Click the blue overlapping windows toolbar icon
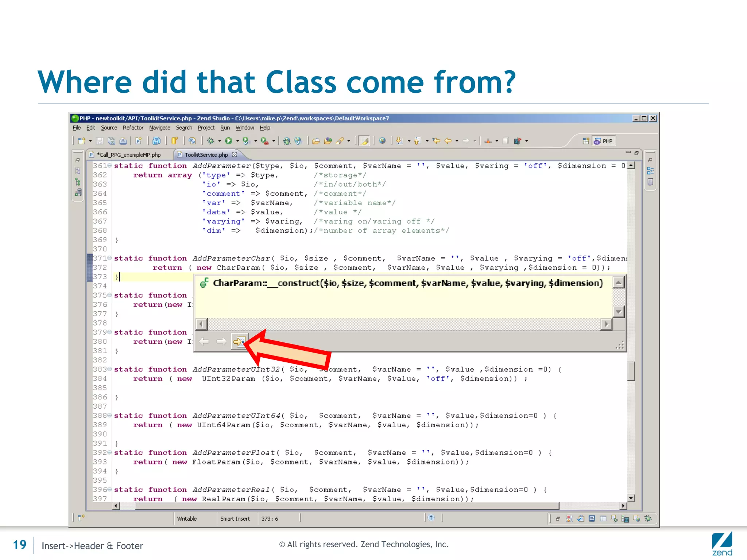747x560 pixels. coord(156,141)
